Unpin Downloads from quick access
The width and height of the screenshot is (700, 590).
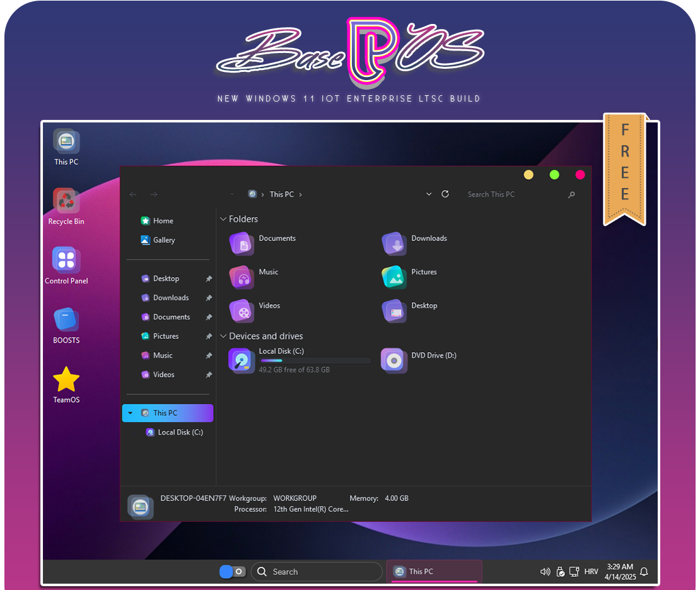coord(209,298)
